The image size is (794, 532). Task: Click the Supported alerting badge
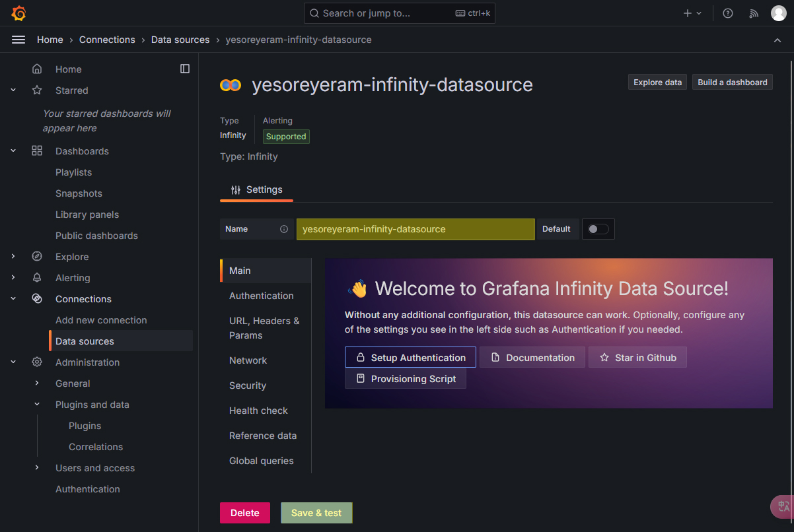pos(286,137)
